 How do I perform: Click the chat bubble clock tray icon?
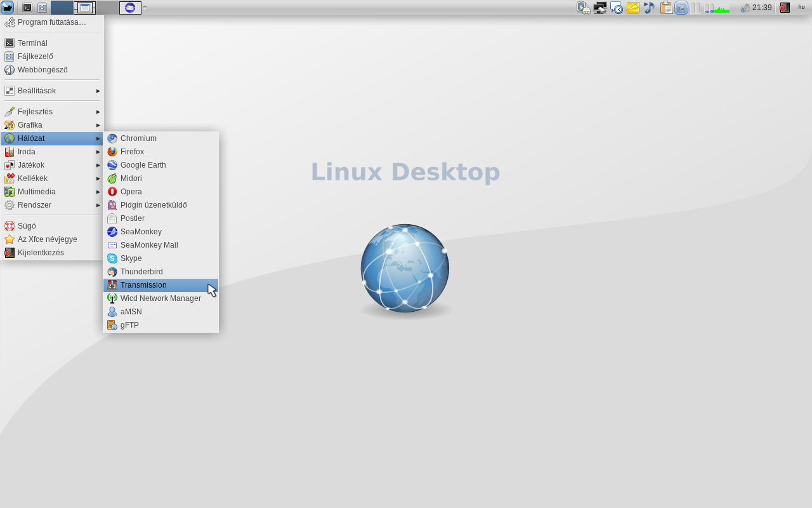(x=617, y=8)
